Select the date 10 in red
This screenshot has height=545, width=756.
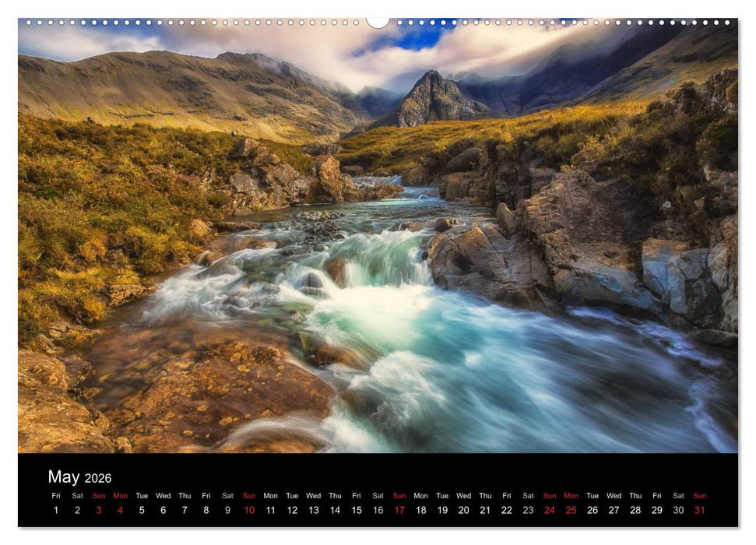pyautogui.click(x=248, y=508)
